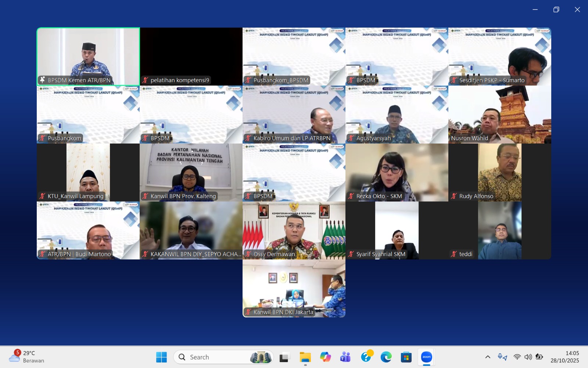Click the microphone in-use tray indicator
Screen dimensions: 588x368
502,357
